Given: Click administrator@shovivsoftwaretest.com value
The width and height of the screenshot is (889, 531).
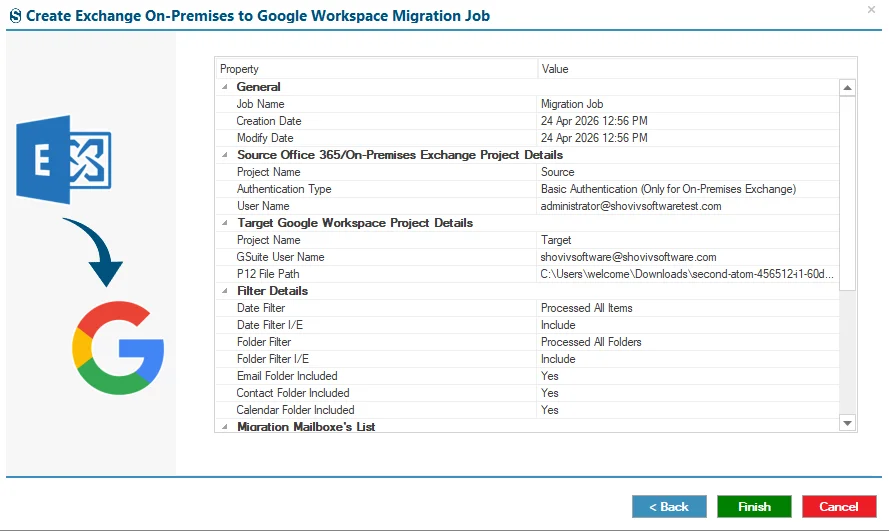Looking at the screenshot, I should (631, 206).
